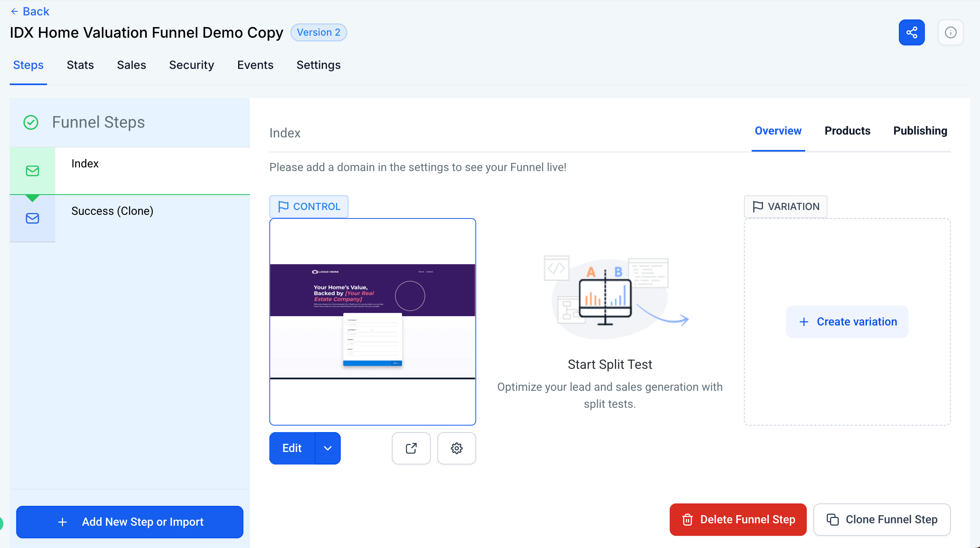Open the Security tab
This screenshot has width=980, height=548.
coord(191,65)
